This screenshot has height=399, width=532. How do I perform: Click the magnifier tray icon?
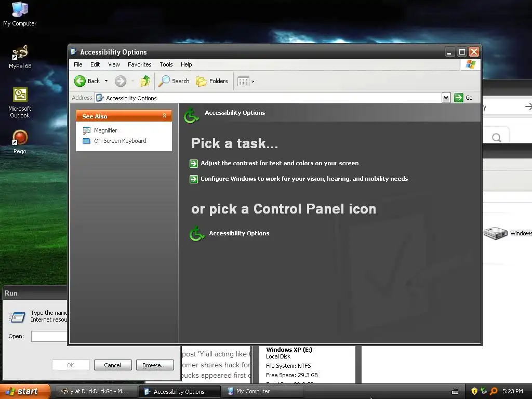tap(494, 391)
